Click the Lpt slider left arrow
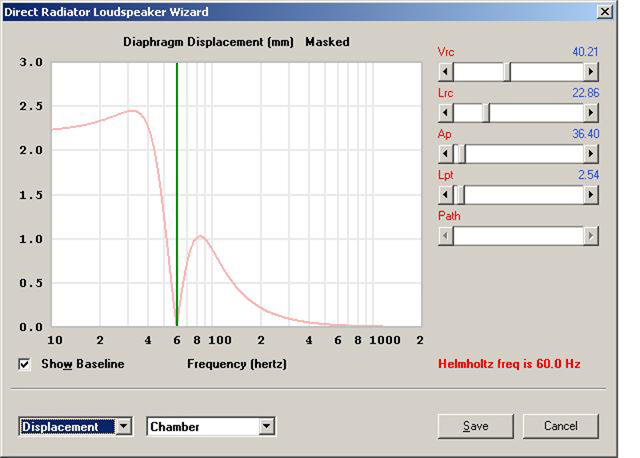This screenshot has width=640, height=458. 446,195
